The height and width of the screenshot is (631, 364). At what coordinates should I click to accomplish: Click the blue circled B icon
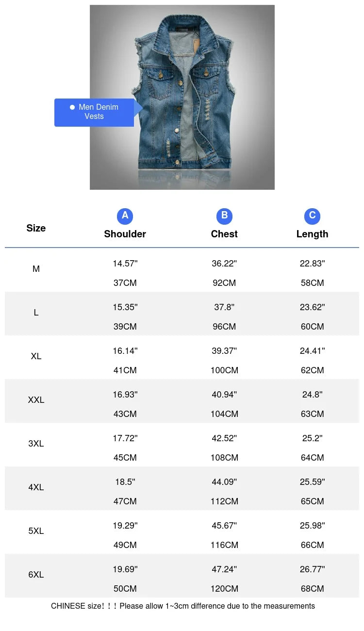(x=224, y=216)
